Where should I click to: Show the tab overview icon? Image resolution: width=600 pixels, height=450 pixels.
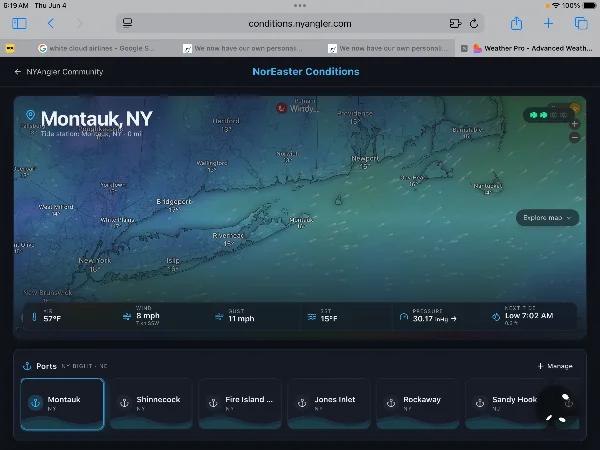pos(581,23)
